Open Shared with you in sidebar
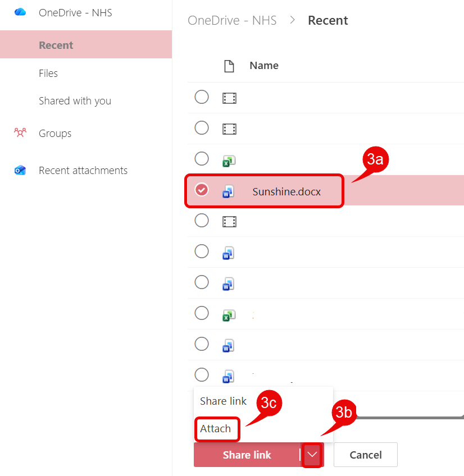The image size is (464, 476). pos(75,101)
